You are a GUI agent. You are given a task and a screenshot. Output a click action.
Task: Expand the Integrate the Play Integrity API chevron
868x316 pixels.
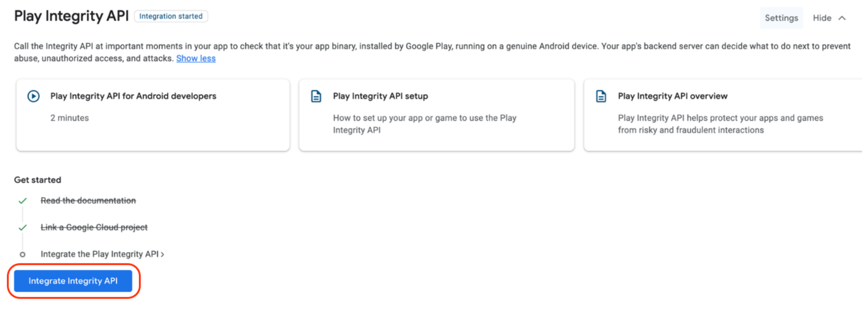[163, 254]
